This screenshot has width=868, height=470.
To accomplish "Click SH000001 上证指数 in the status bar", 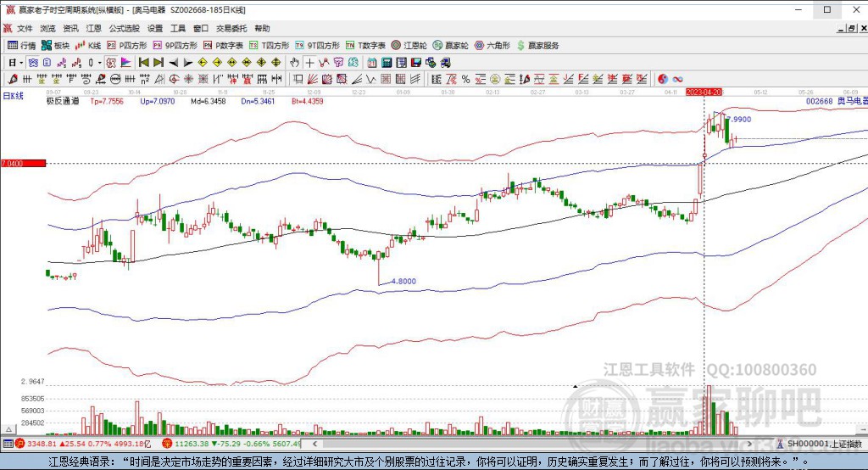I will (824, 444).
